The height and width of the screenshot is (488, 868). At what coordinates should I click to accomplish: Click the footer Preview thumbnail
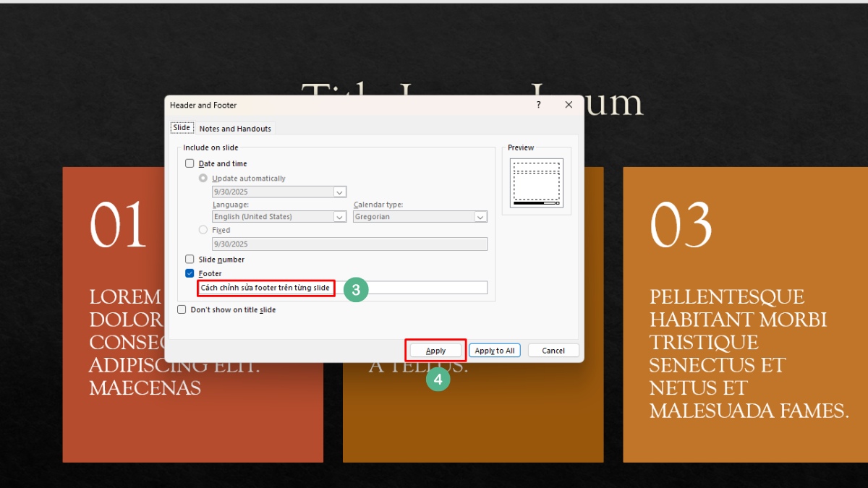pyautogui.click(x=536, y=182)
